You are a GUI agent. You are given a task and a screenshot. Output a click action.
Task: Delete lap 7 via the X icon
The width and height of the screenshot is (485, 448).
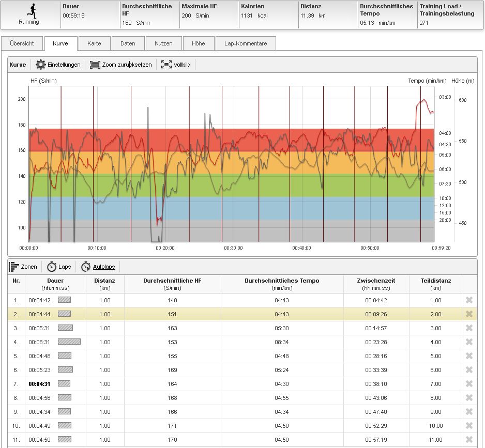click(469, 384)
